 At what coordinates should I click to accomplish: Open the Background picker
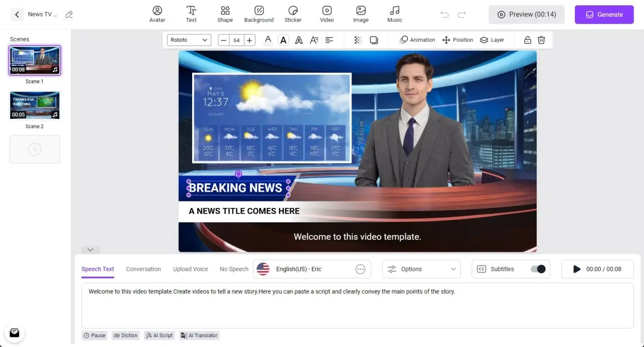pyautogui.click(x=259, y=14)
